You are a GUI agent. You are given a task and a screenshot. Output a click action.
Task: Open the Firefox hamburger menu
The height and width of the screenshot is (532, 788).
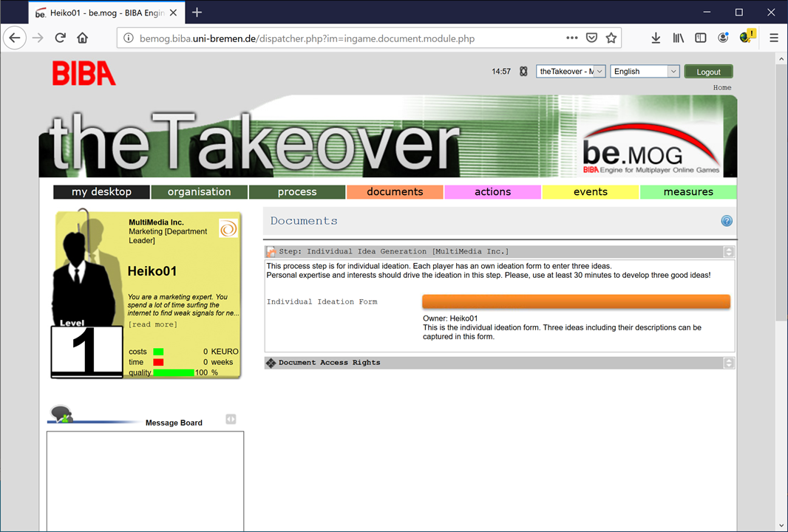[x=774, y=38]
